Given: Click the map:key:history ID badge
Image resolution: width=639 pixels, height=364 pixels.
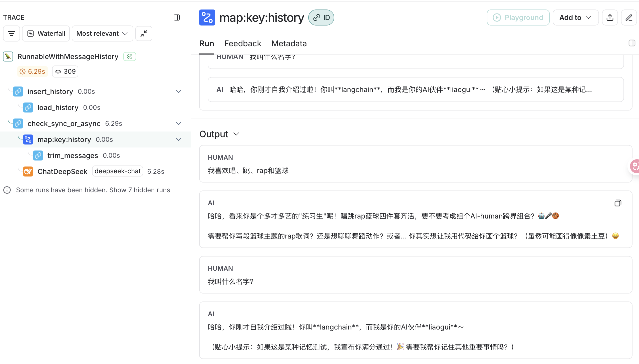Looking at the screenshot, I should [321, 17].
